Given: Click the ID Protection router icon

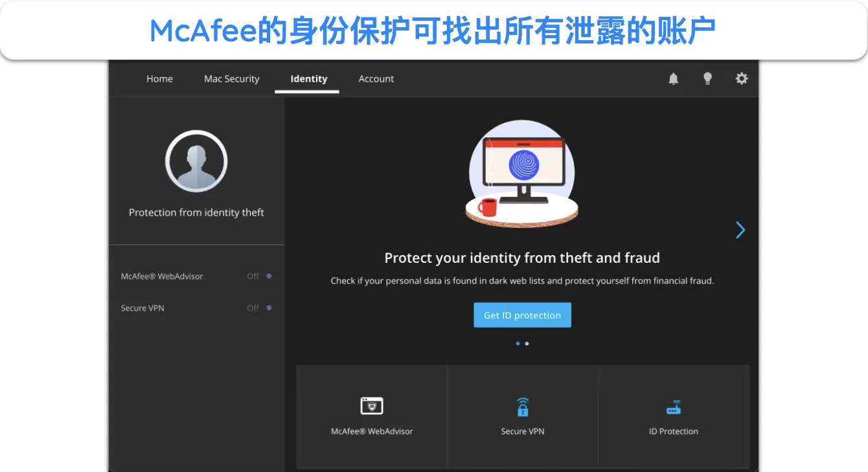Looking at the screenshot, I should 674,408.
